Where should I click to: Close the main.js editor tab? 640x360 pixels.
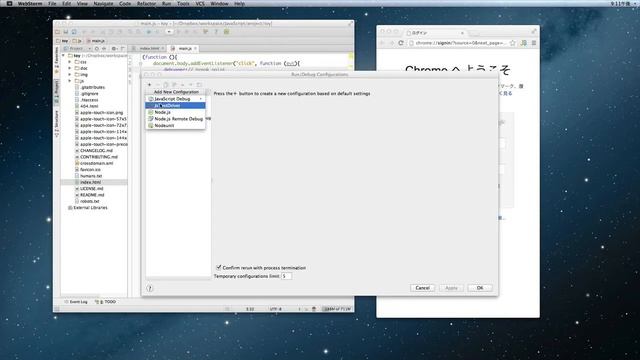196,49
